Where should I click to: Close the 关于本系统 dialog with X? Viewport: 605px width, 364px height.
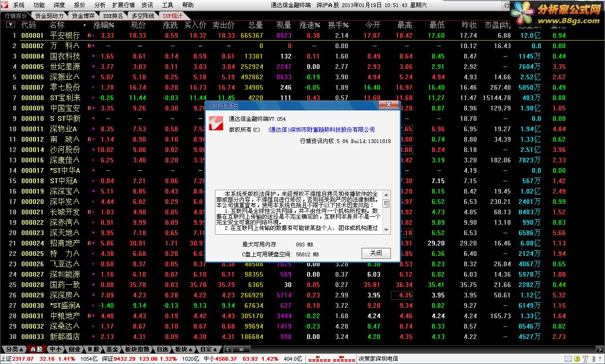coord(389,105)
